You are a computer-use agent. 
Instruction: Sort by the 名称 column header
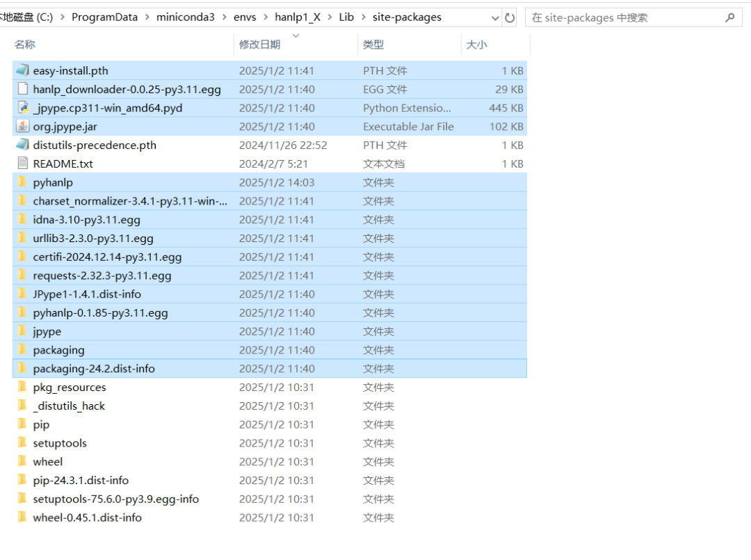click(x=25, y=45)
